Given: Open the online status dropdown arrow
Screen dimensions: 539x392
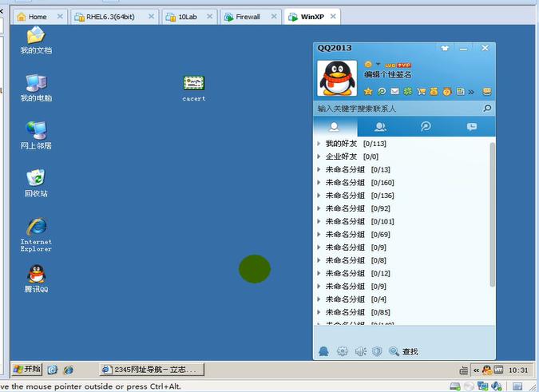Looking at the screenshot, I should (x=378, y=64).
